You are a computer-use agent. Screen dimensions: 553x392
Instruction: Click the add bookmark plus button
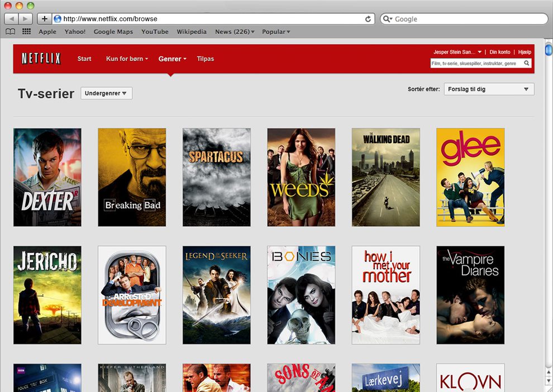click(x=45, y=18)
